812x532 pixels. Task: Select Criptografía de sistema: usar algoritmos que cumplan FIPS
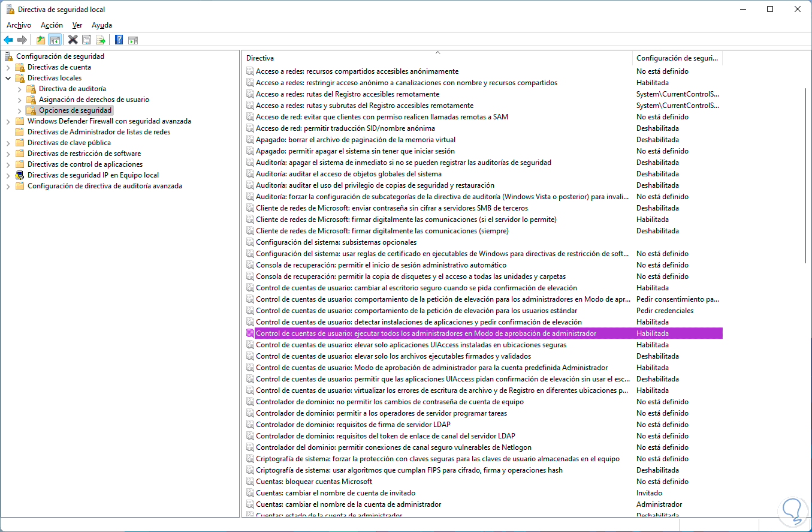click(409, 470)
